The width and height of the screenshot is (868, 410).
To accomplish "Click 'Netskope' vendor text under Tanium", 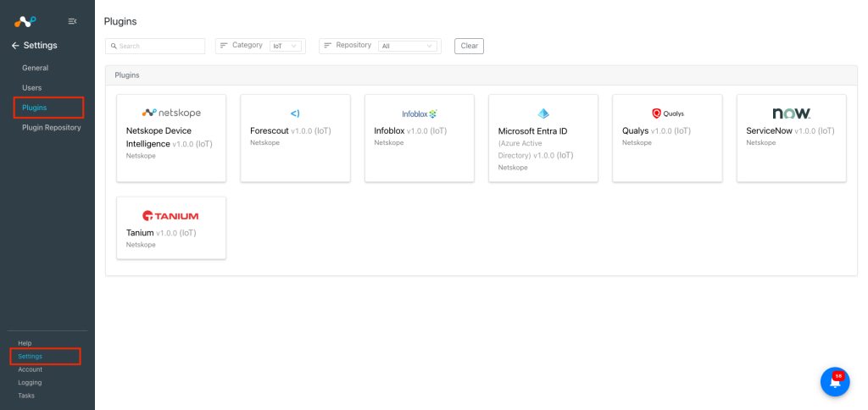I will click(141, 245).
